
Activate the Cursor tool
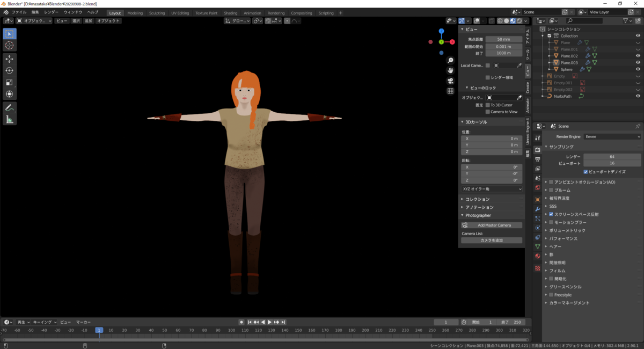pos(9,46)
